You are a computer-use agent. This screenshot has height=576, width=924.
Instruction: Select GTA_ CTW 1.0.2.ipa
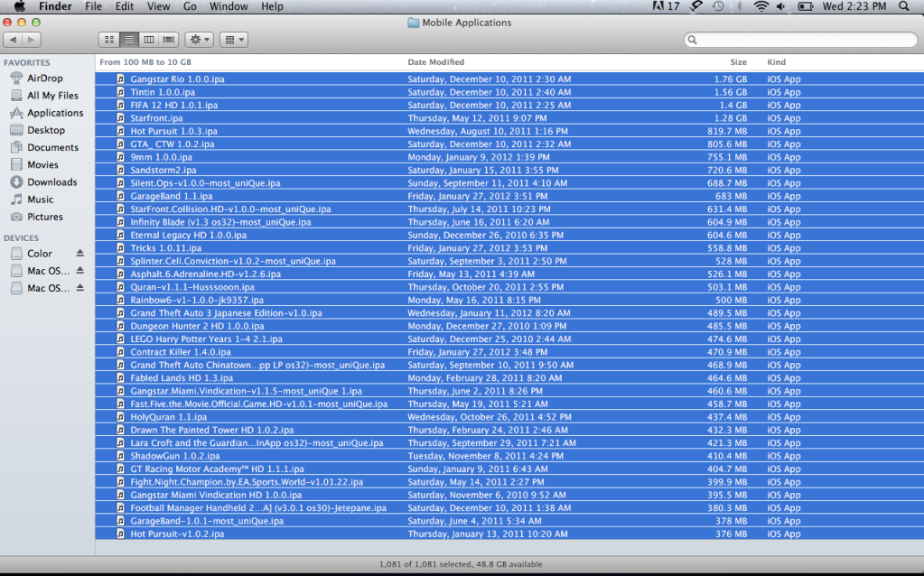(x=509, y=144)
